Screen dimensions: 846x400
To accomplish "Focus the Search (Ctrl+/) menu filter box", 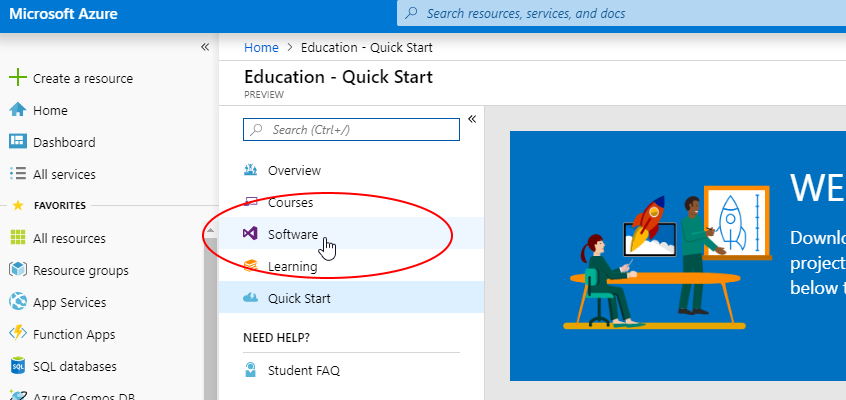I will (x=351, y=130).
